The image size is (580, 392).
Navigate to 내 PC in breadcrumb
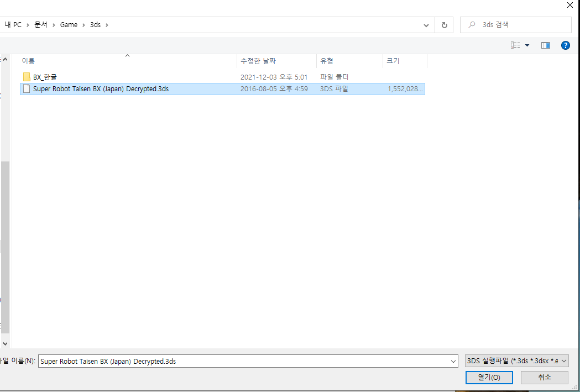(x=13, y=25)
